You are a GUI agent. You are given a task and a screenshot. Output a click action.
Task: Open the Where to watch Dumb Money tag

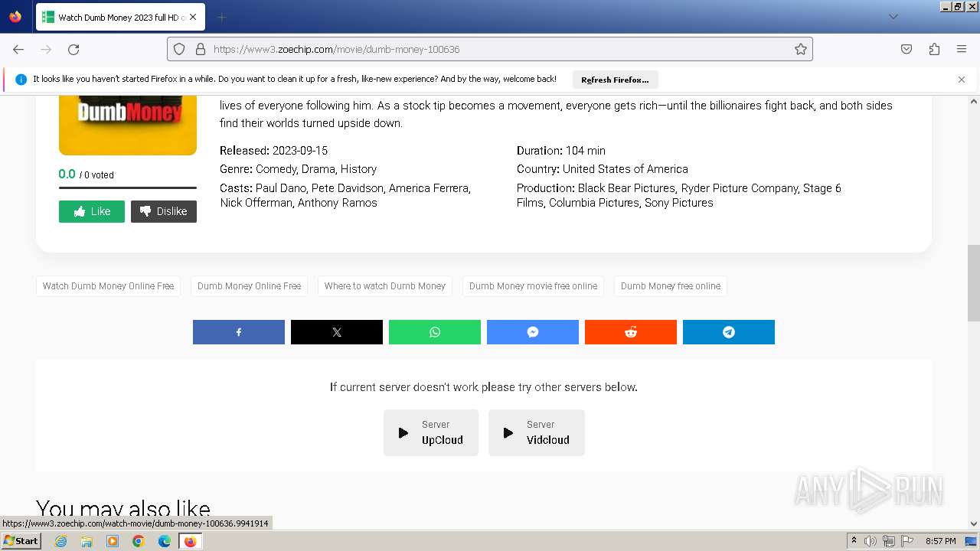click(385, 286)
